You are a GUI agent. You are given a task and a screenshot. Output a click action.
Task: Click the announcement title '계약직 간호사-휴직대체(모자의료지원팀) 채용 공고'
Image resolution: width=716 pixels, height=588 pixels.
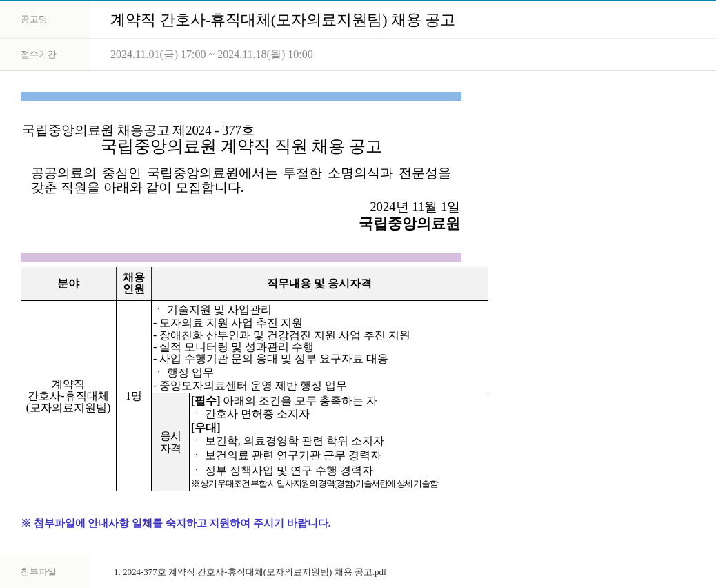point(283,20)
